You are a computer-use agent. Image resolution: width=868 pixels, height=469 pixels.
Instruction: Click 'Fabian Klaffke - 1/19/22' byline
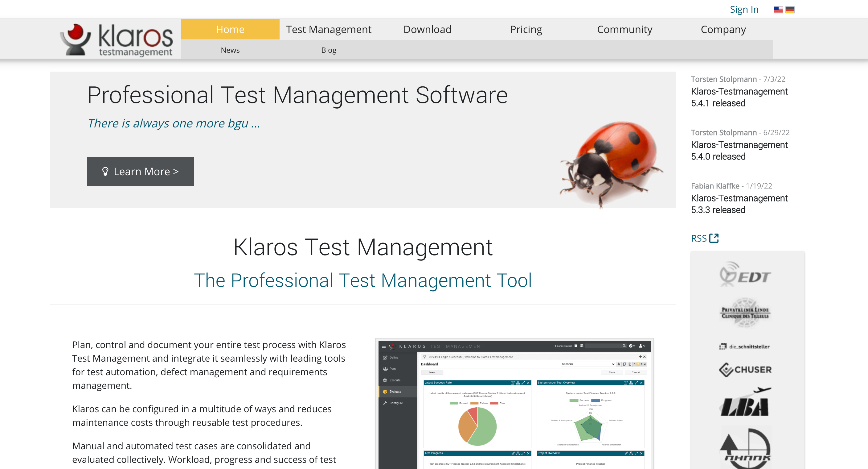click(x=731, y=186)
